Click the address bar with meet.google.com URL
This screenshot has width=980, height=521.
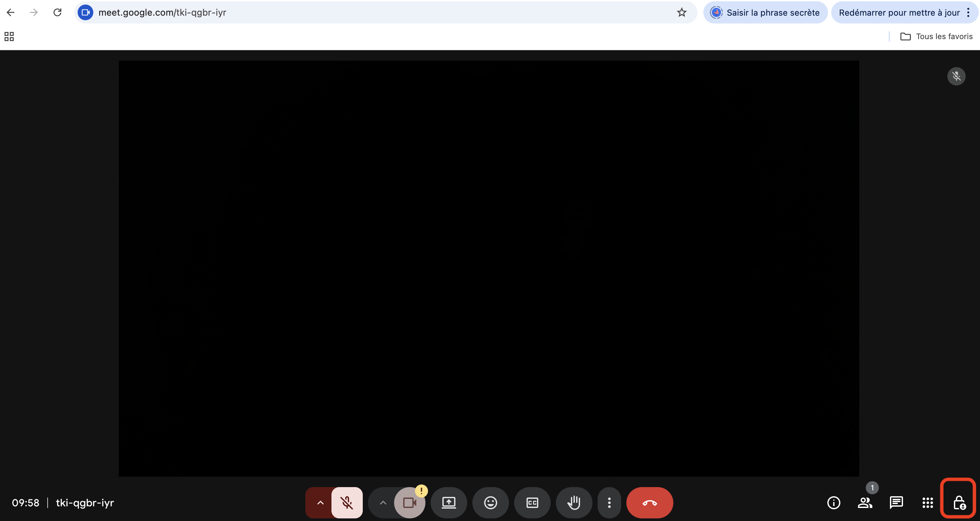(343, 12)
